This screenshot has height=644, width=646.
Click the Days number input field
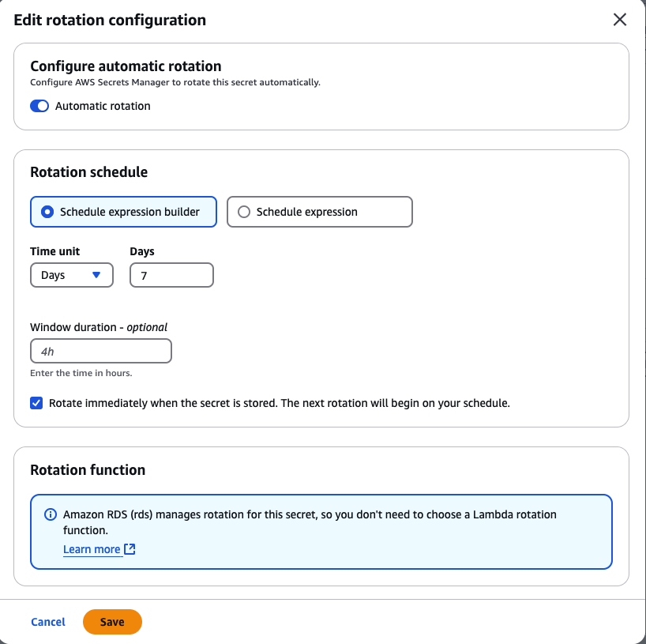click(x=171, y=275)
